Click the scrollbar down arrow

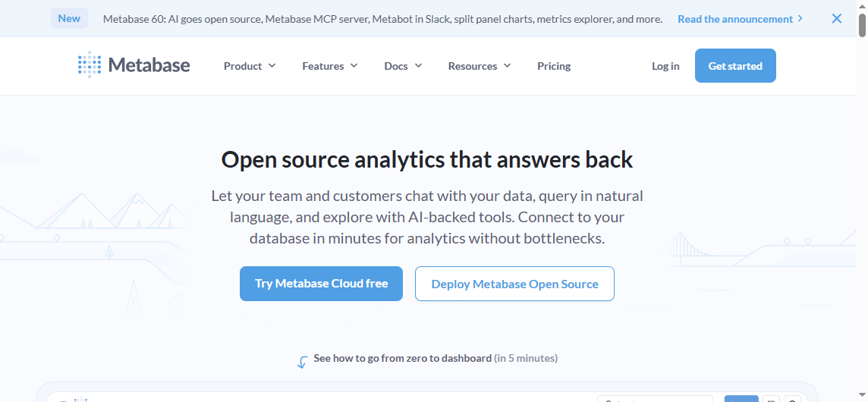click(x=863, y=396)
